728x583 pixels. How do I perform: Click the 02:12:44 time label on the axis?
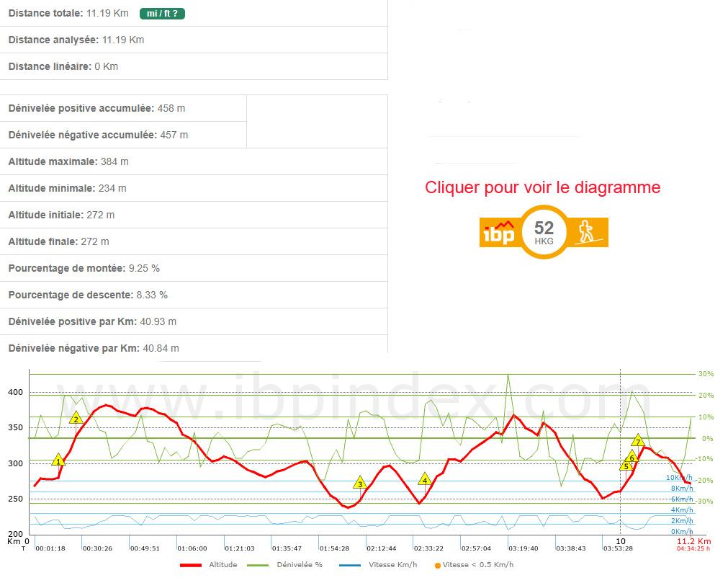380,548
